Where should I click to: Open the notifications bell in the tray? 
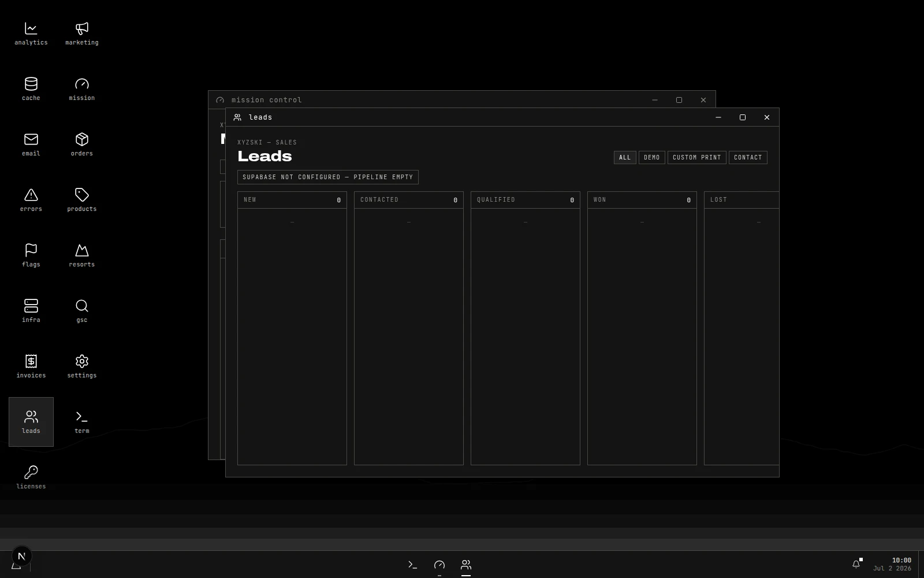856,564
